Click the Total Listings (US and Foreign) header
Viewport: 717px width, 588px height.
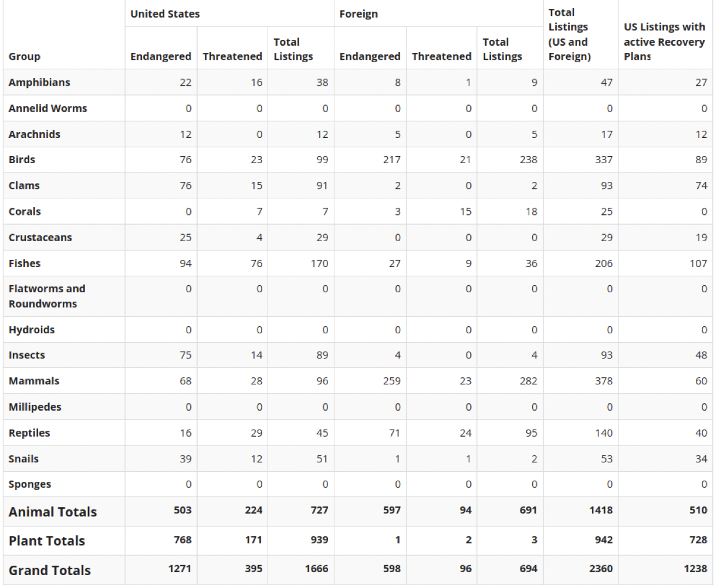(569, 35)
